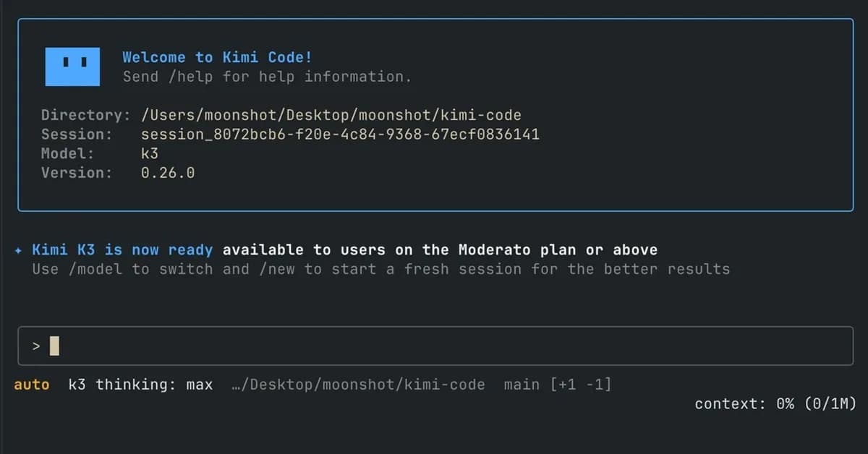Click the /model hint in the tip line
Screen dimensions: 868x454
pyautogui.click(x=95, y=270)
